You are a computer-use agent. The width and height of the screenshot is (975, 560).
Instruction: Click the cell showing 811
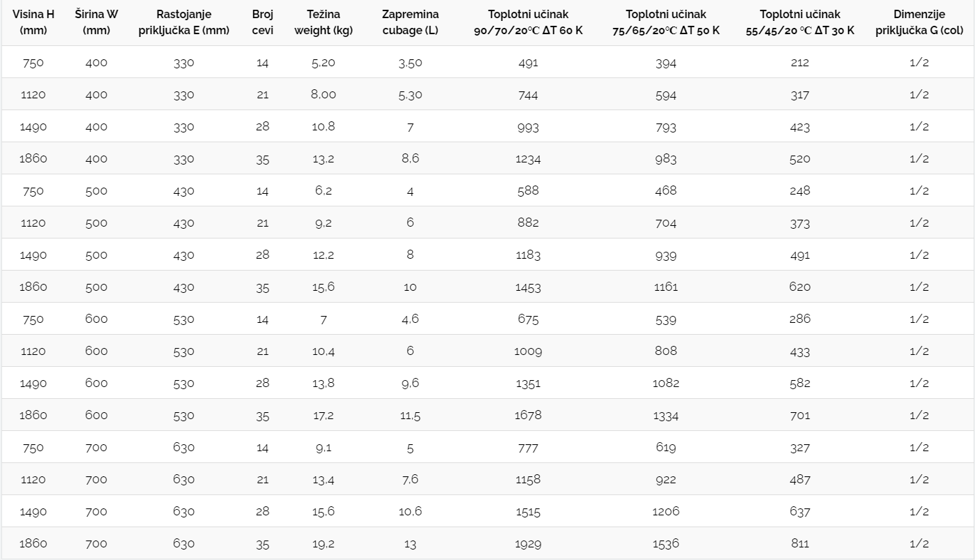[800, 544]
